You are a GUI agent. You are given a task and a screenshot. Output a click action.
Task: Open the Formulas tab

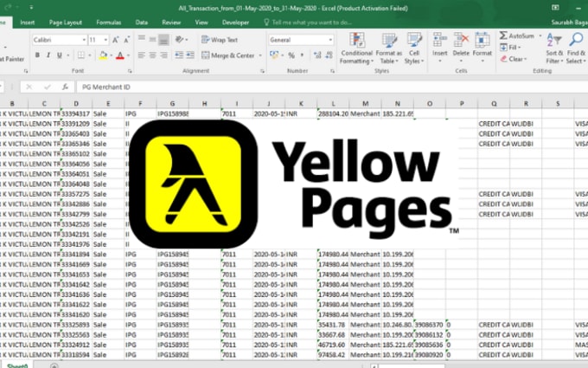(x=109, y=23)
